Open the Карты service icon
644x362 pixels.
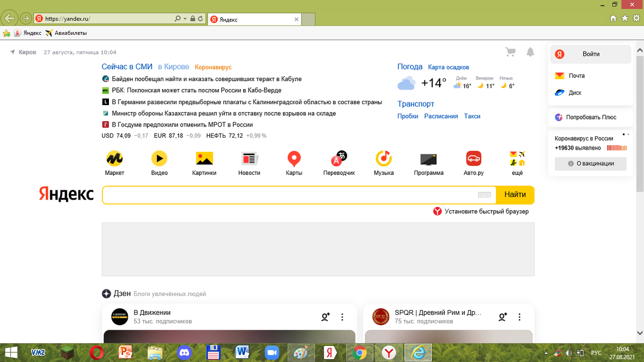tap(294, 158)
